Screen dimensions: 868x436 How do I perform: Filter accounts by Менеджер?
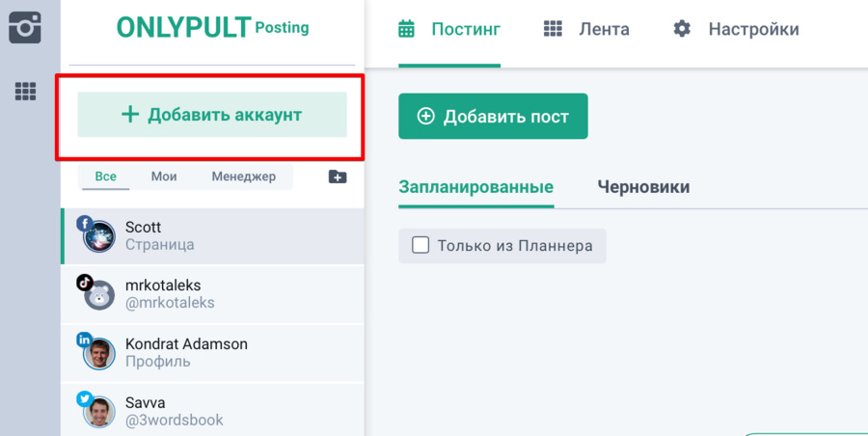click(x=244, y=177)
